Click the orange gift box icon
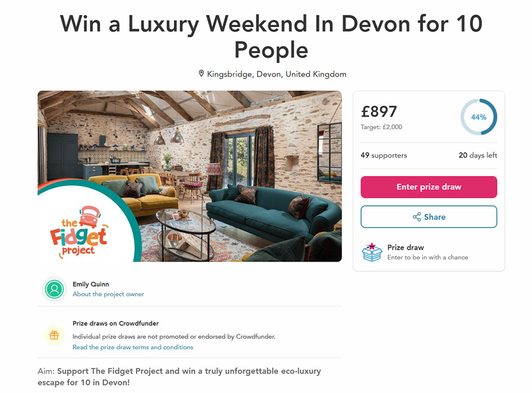The height and width of the screenshot is (393, 532). (x=54, y=336)
